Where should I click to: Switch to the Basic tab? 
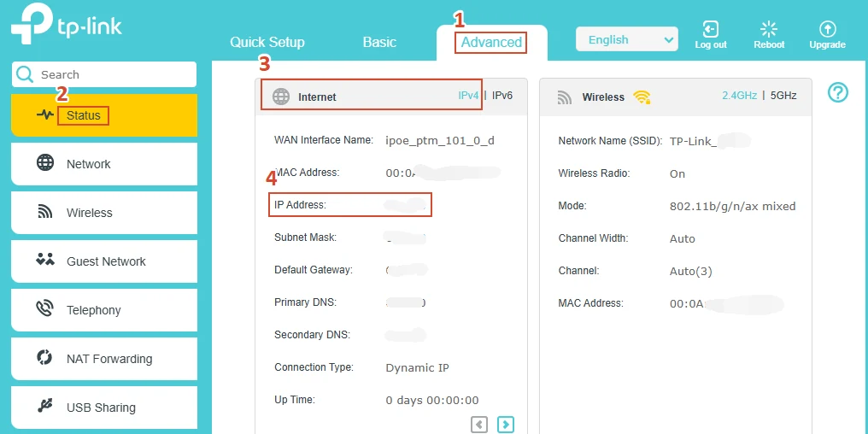click(379, 42)
